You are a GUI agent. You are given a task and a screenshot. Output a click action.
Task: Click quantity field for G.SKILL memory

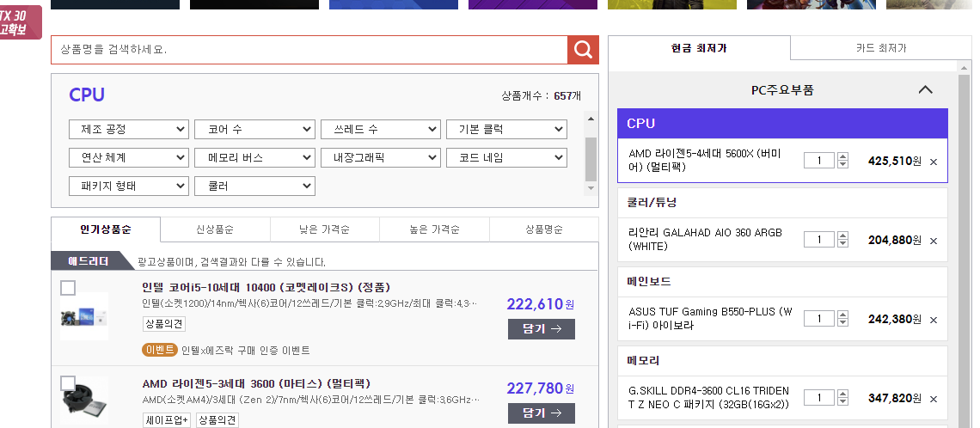(x=818, y=398)
